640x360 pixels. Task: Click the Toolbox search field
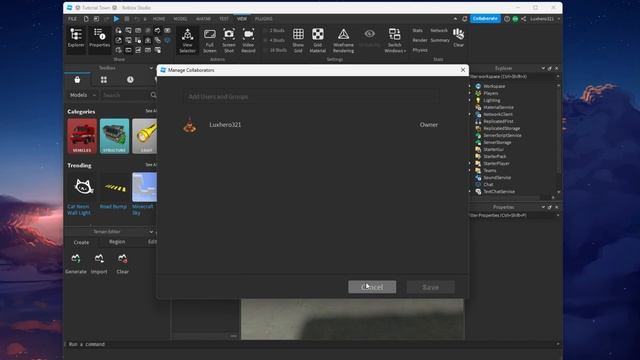[125, 95]
